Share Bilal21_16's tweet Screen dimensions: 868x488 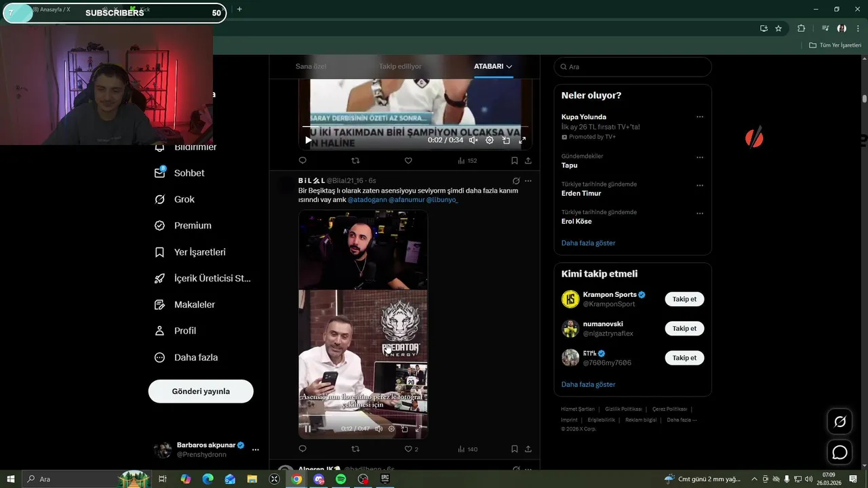[528, 449]
